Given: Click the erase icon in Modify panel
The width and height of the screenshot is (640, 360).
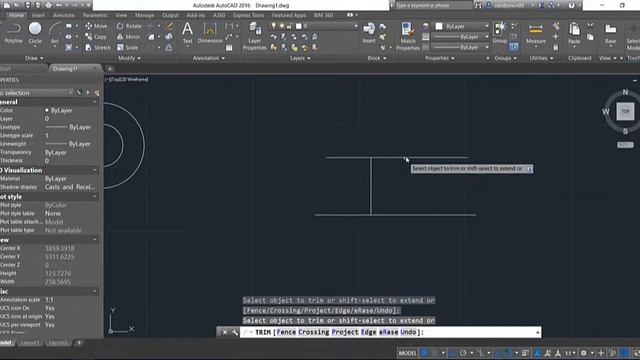Looking at the screenshot, I should point(170,26).
